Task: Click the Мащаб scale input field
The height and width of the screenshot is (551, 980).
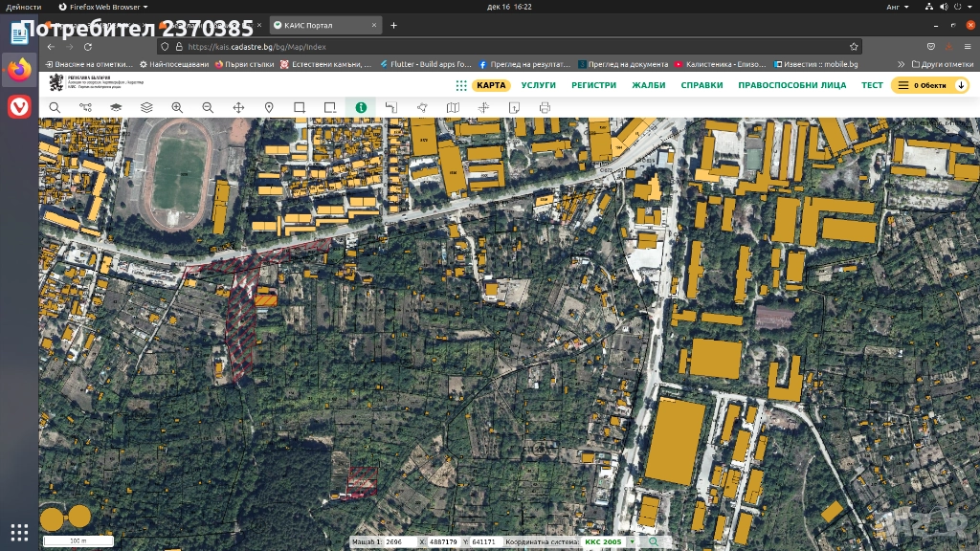Action: 399,542
